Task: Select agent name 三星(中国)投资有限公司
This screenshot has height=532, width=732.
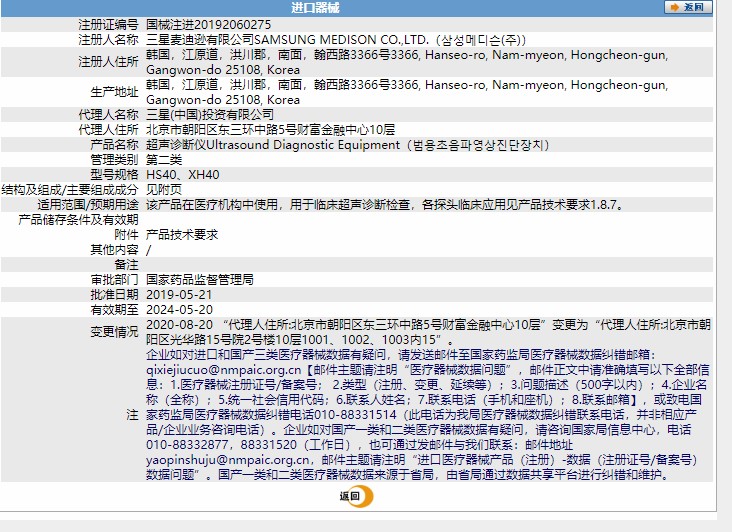Action: [x=210, y=114]
